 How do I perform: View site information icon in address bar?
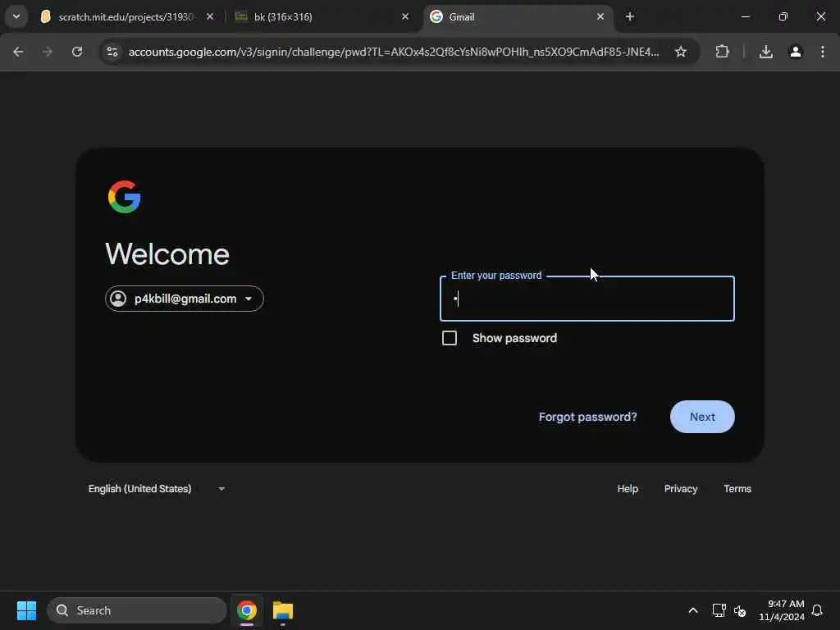coord(112,52)
